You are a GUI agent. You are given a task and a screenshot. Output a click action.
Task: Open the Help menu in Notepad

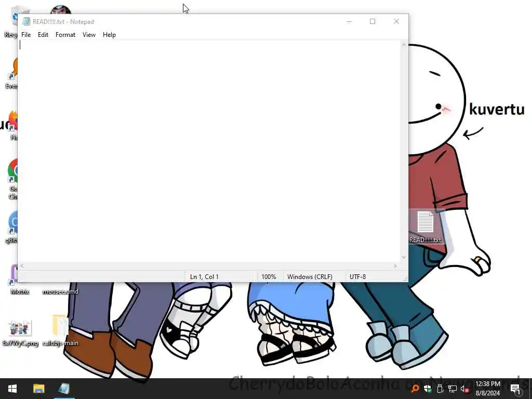[x=109, y=35]
